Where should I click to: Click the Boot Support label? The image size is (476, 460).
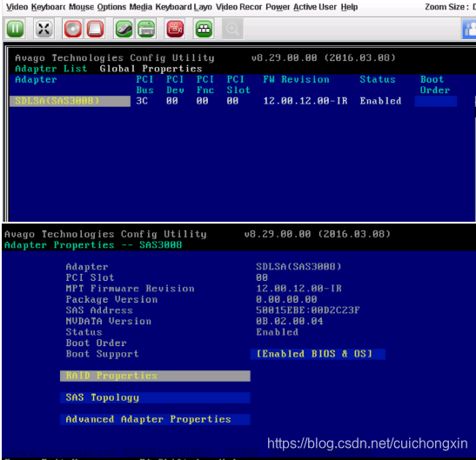pos(103,354)
